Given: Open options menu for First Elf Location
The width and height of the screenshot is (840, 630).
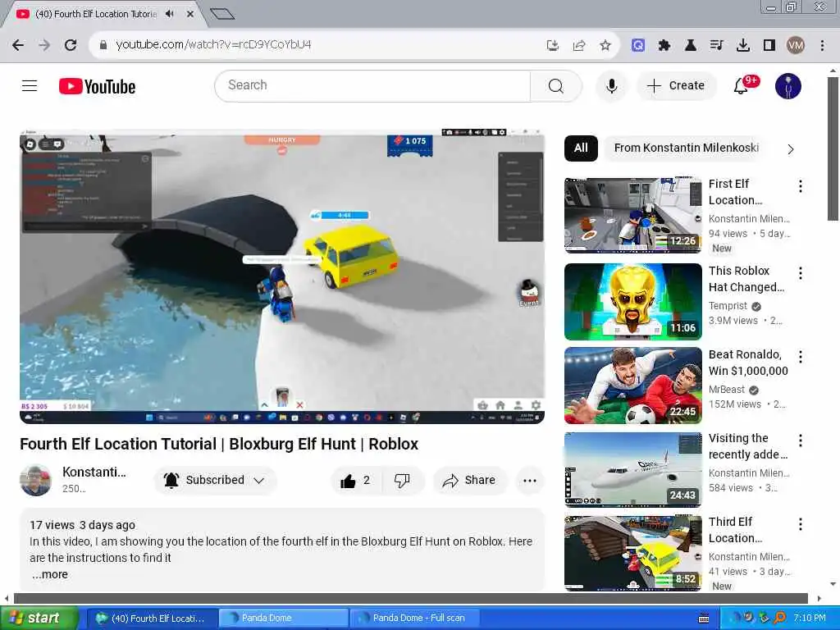Looking at the screenshot, I should [x=801, y=186].
